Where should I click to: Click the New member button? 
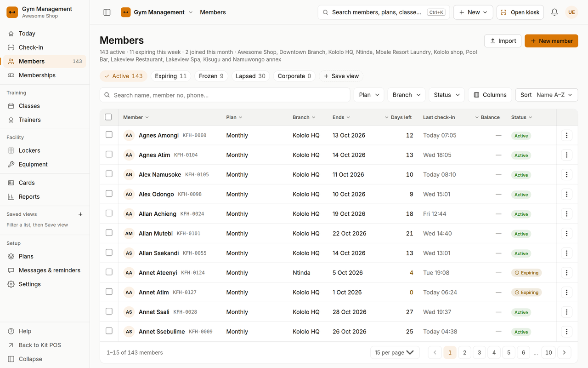point(551,41)
